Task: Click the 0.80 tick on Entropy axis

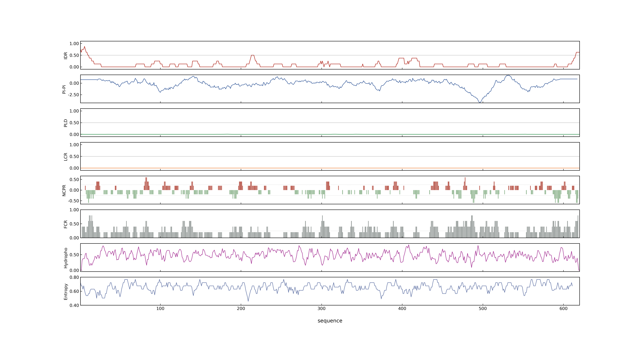Action: tap(74, 277)
